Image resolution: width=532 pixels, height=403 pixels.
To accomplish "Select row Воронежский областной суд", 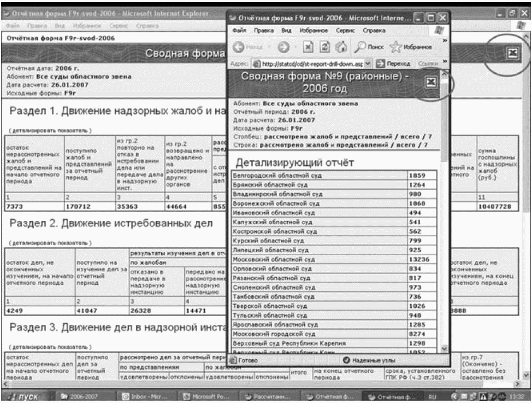I will [334, 203].
